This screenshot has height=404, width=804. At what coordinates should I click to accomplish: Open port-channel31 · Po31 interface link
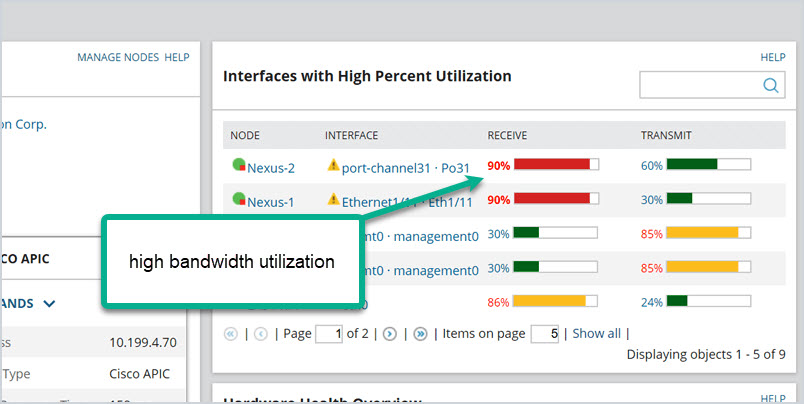tap(406, 168)
